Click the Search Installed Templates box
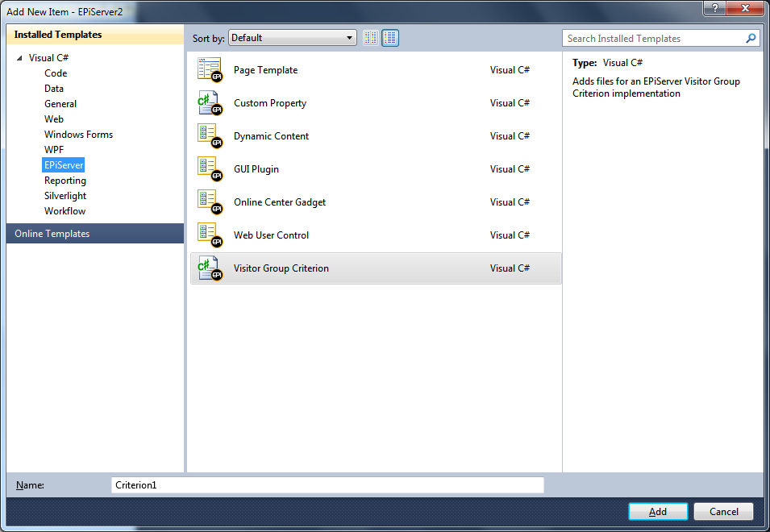The height and width of the screenshot is (532, 770). [x=653, y=38]
